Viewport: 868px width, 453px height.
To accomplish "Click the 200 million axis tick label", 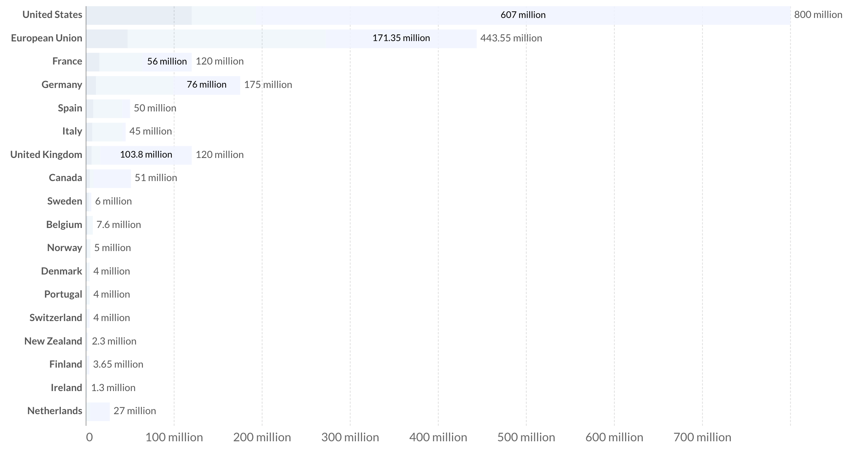I will (262, 437).
